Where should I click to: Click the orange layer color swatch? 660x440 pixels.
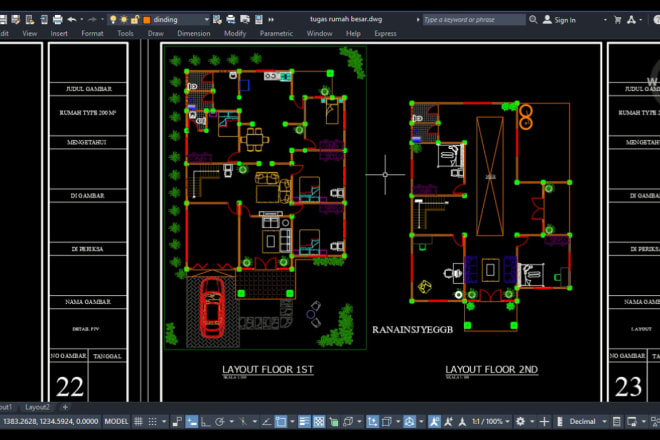click(146, 20)
